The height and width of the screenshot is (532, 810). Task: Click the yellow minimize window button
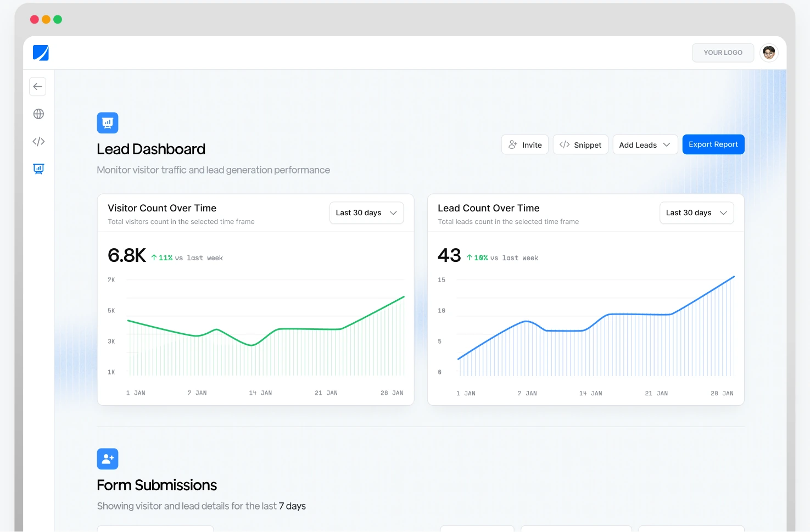pyautogui.click(x=46, y=19)
